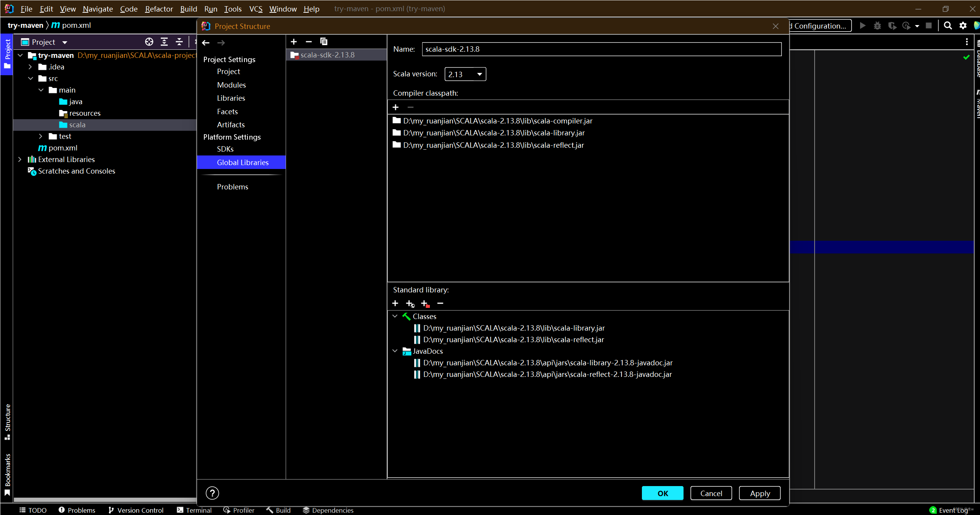Click the Search Everywhere magnifier icon
980x515 pixels.
point(948,25)
